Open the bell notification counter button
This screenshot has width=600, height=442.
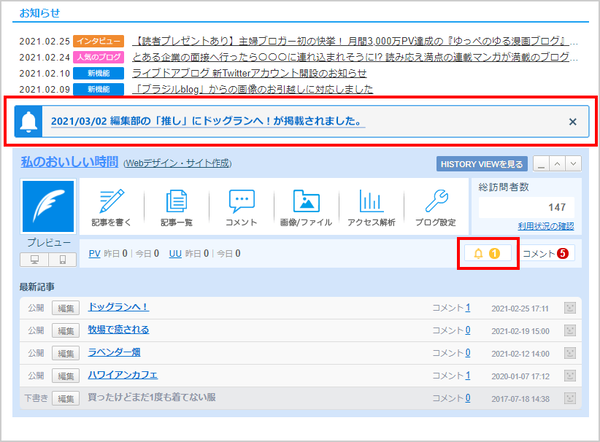pos(488,253)
